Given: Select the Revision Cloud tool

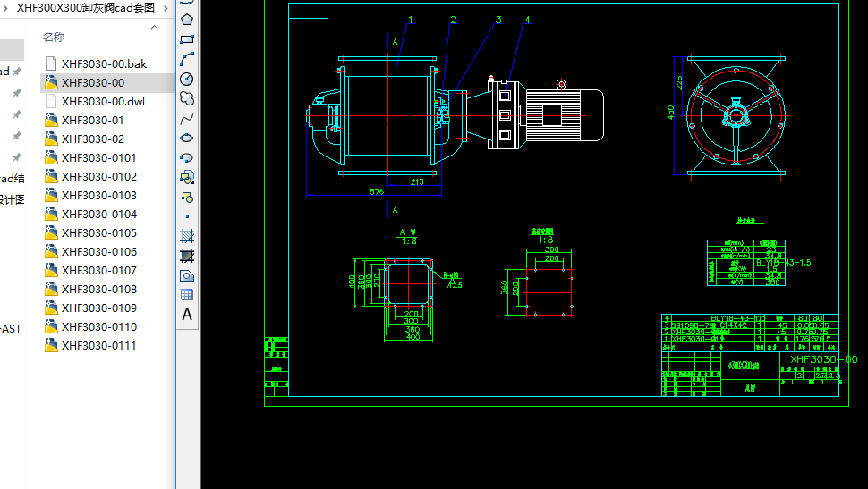Looking at the screenshot, I should tap(187, 98).
